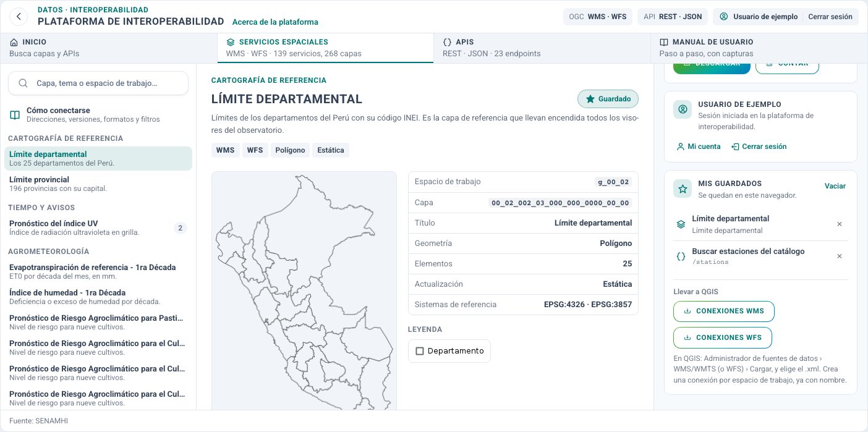Open saved item Límite departamental in Mis guardados

point(730,224)
